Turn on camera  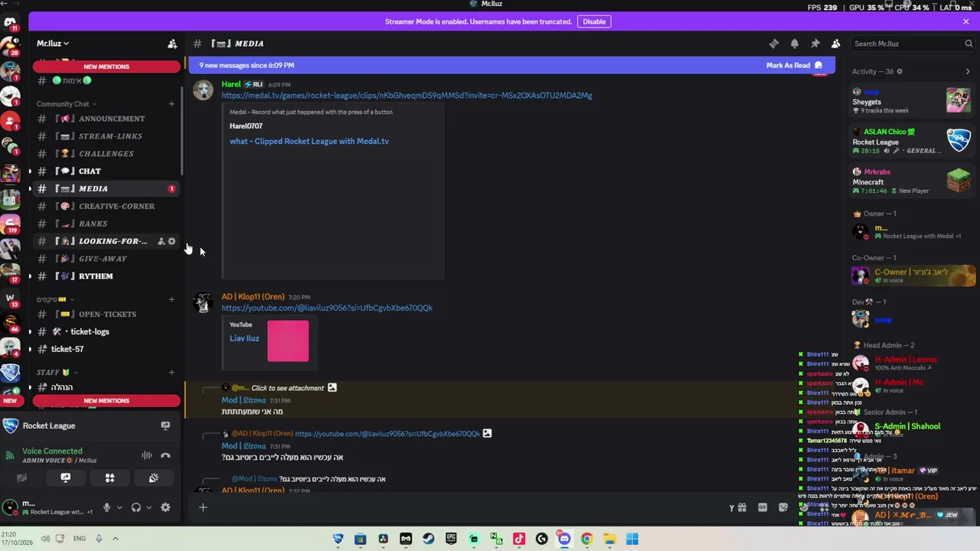[21, 478]
